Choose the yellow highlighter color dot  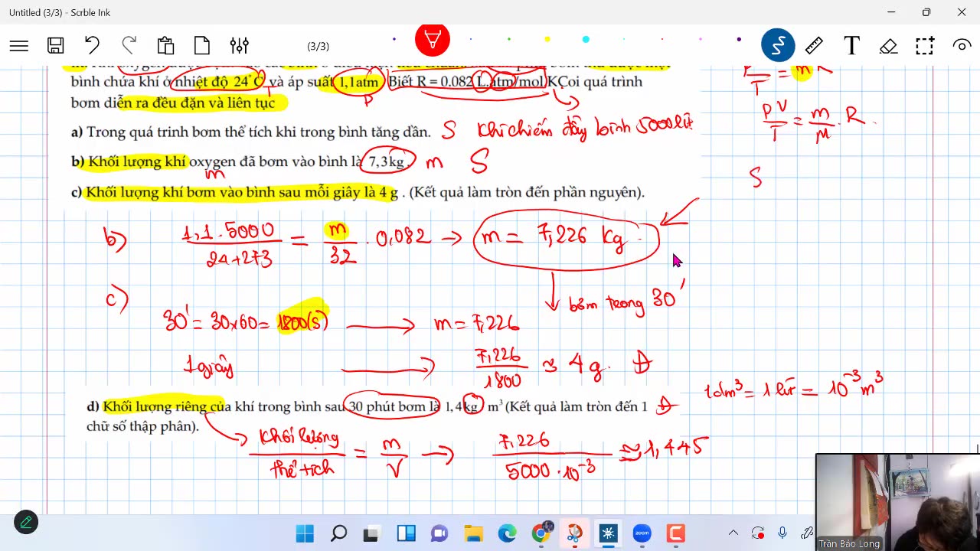coord(547,39)
